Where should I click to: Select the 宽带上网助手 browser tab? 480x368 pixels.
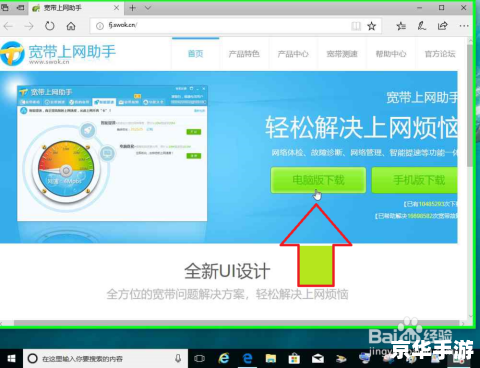[x=76, y=8]
